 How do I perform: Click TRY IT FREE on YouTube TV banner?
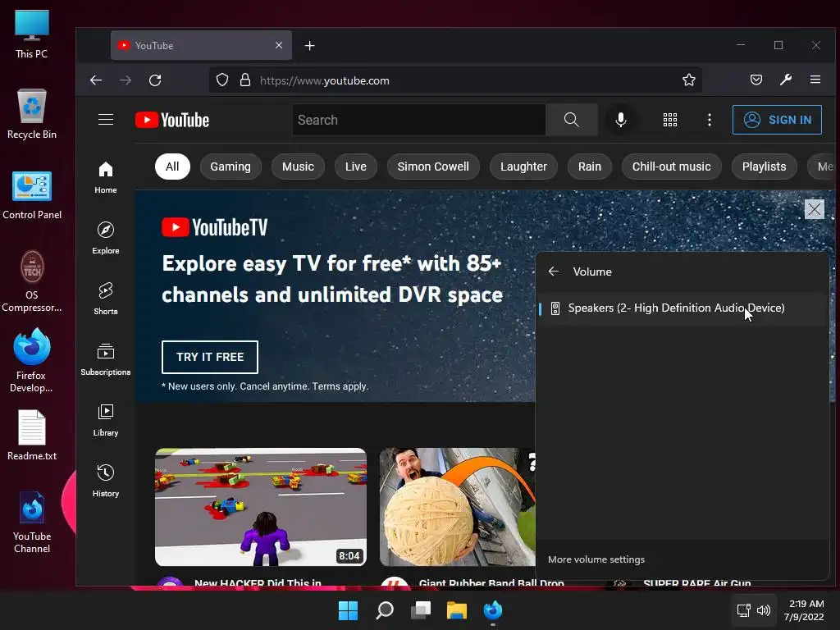210,357
